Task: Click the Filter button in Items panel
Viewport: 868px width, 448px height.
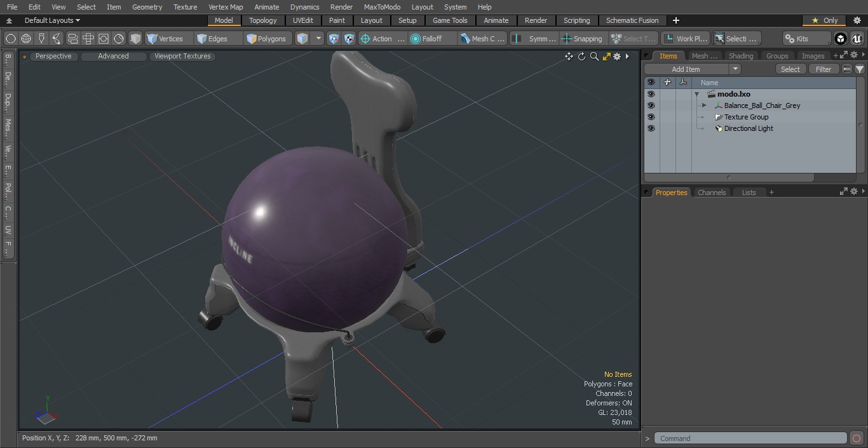Action: [824, 69]
